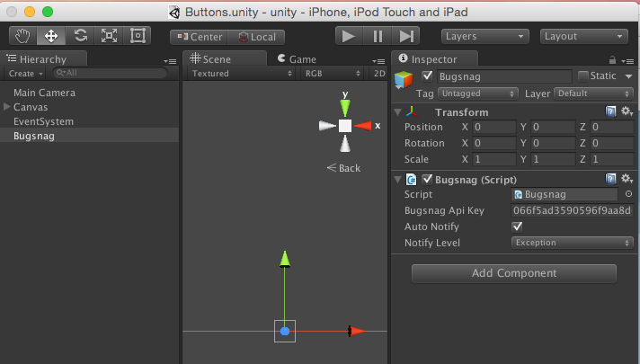Click the Add Component button
The height and width of the screenshot is (364, 640).
[514, 273]
